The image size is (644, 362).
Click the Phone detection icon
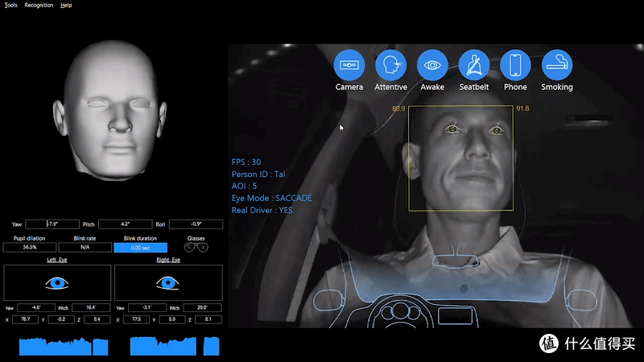[x=515, y=65]
